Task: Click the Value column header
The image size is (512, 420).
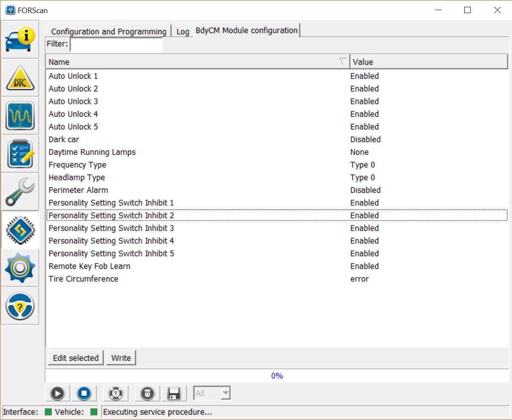Action: click(429, 62)
